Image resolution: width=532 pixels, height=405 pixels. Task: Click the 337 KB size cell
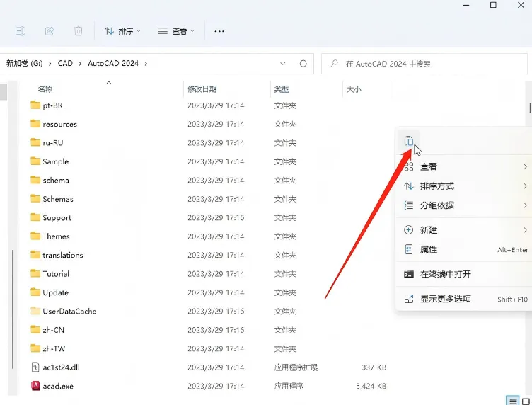coord(374,367)
